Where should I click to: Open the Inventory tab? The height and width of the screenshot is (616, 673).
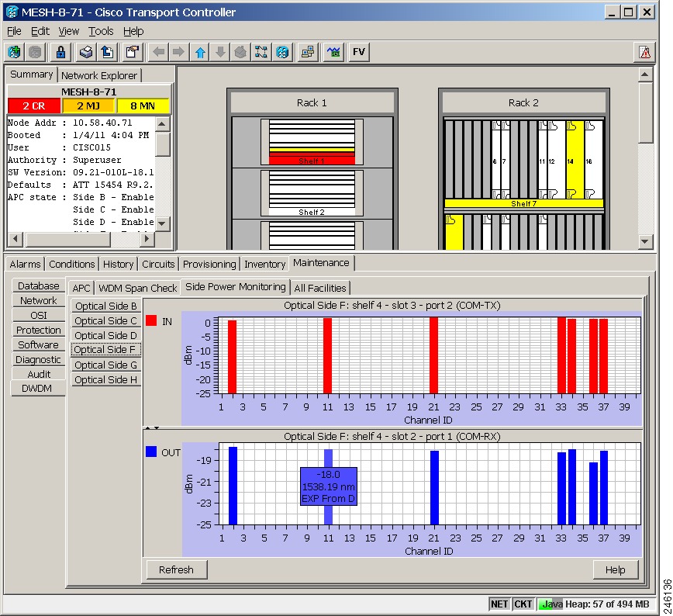(265, 265)
